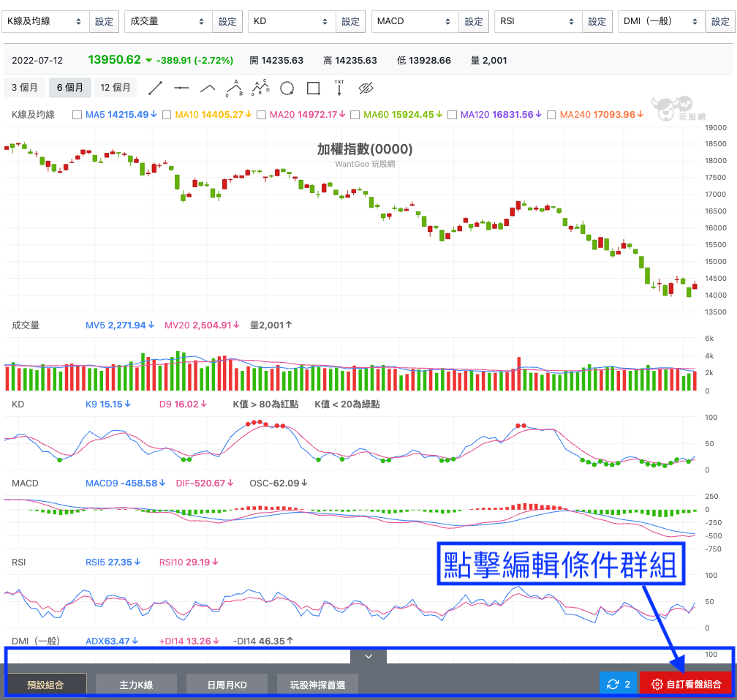Select the horizontal line drawing tool

[181, 89]
